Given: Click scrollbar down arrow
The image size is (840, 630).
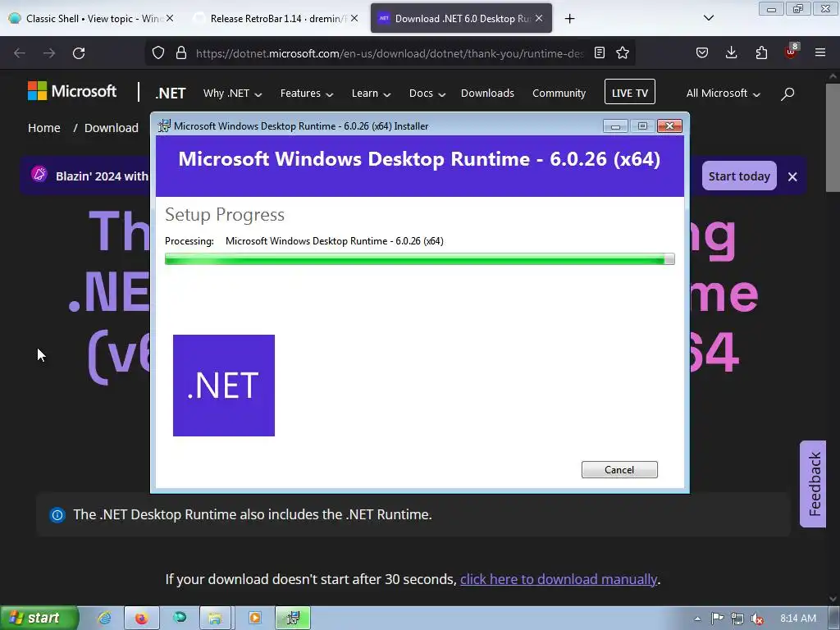Looking at the screenshot, I should pyautogui.click(x=833, y=599).
